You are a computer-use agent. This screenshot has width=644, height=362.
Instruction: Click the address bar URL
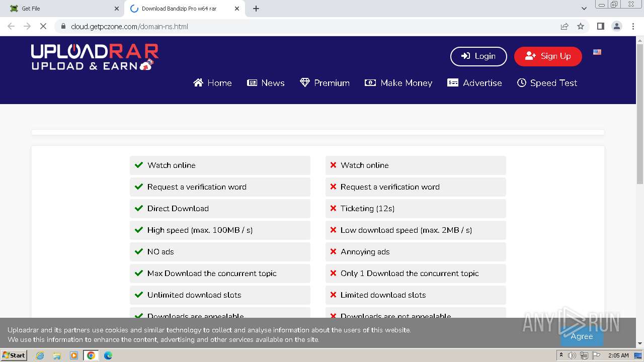point(129,27)
